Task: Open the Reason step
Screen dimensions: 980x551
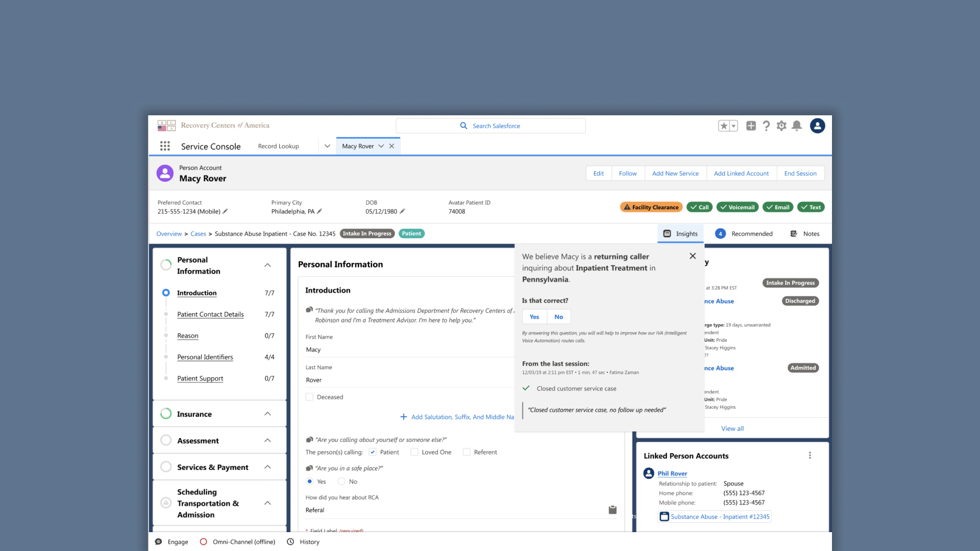Action: pyautogui.click(x=188, y=336)
